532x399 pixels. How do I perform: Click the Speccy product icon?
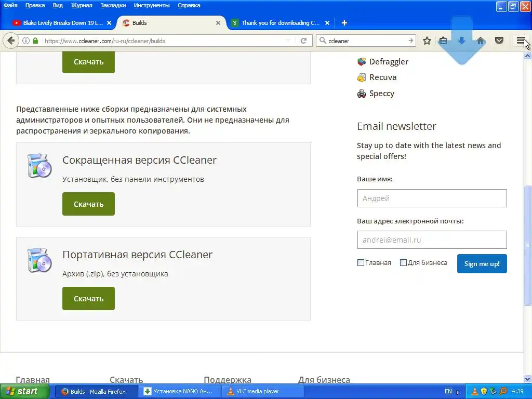pyautogui.click(x=362, y=94)
